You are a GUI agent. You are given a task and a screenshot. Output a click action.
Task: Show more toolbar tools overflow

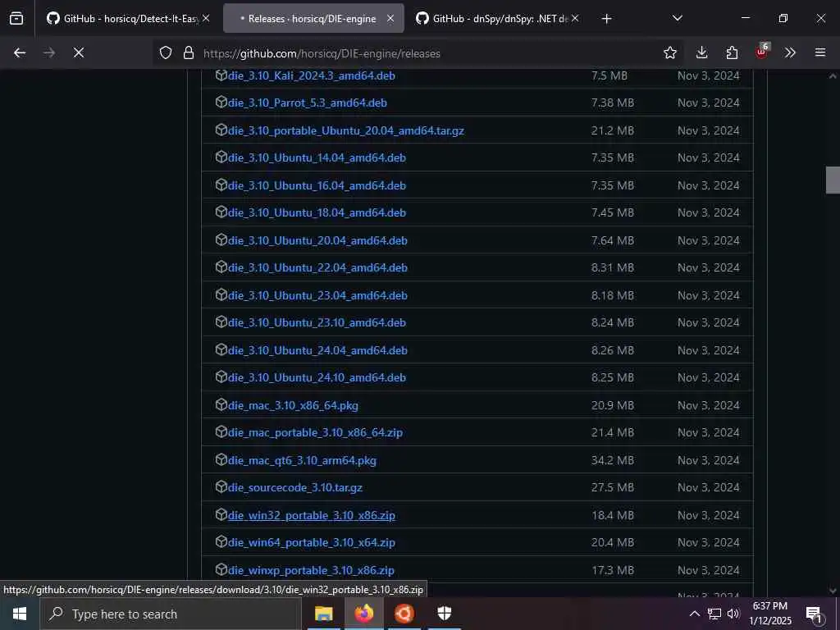(790, 52)
